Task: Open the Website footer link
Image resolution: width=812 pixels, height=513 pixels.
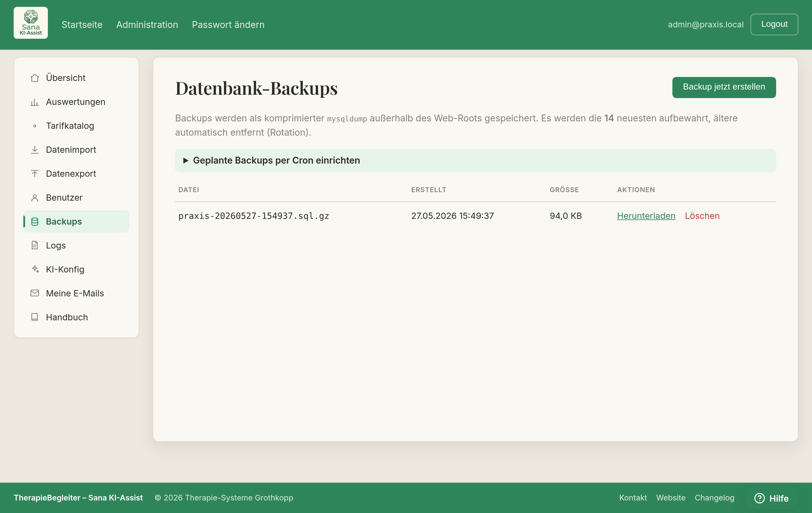Action: point(671,498)
